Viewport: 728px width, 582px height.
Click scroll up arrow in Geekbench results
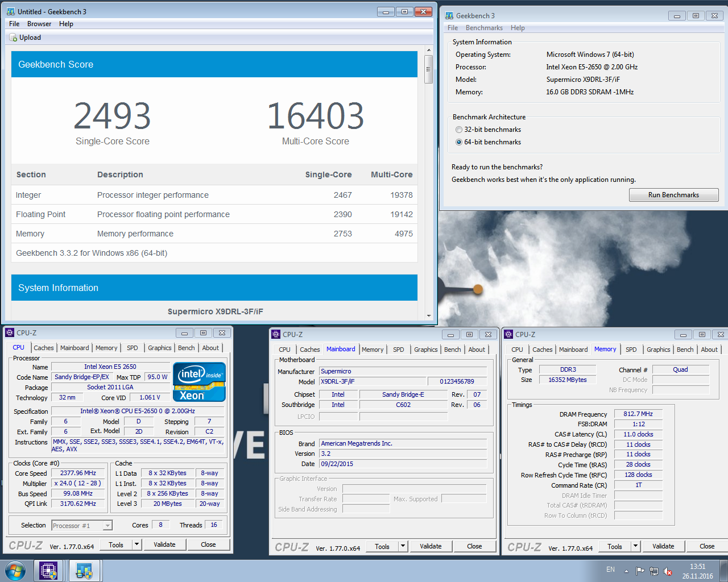(x=429, y=51)
